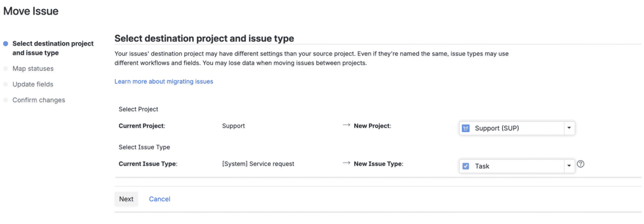
Task: Cancel the move issue operation
Action: pyautogui.click(x=159, y=199)
